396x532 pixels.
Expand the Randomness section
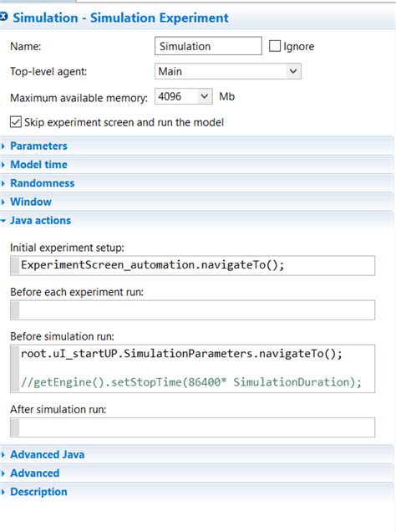[42, 183]
